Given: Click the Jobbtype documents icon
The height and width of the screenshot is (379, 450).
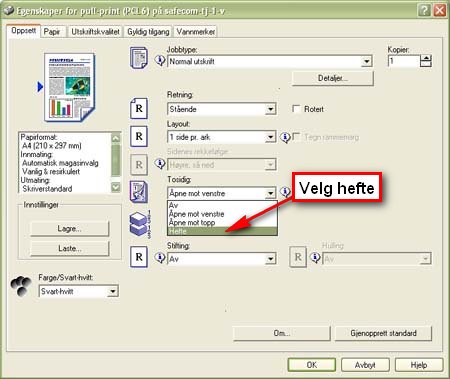Looking at the screenshot, I should (x=139, y=58).
